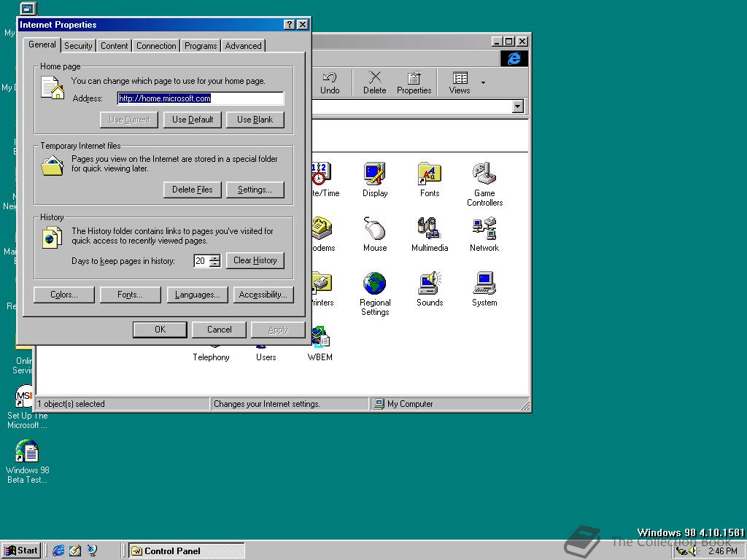
Task: Open the Sounds icon
Action: pyautogui.click(x=430, y=284)
